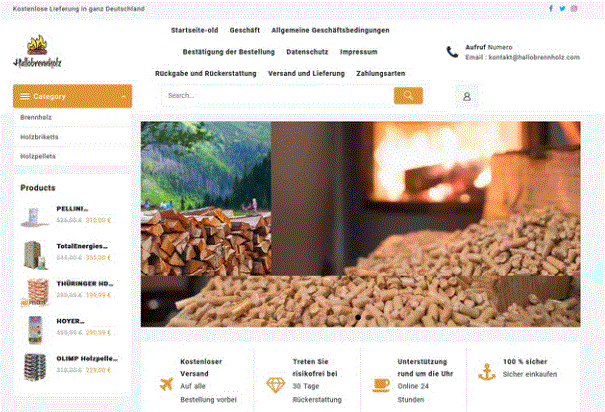Open the TotalEnergies product thumbnail
605x412 pixels.
35,255
